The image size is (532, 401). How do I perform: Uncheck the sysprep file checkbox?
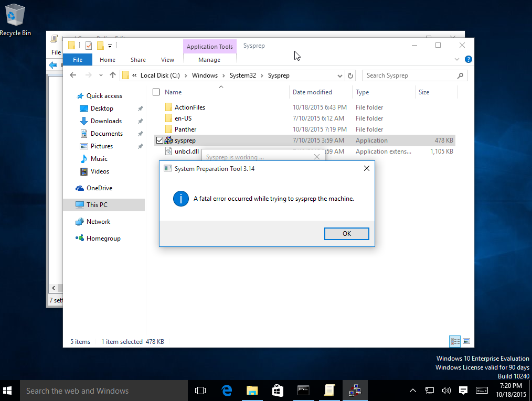coord(159,140)
